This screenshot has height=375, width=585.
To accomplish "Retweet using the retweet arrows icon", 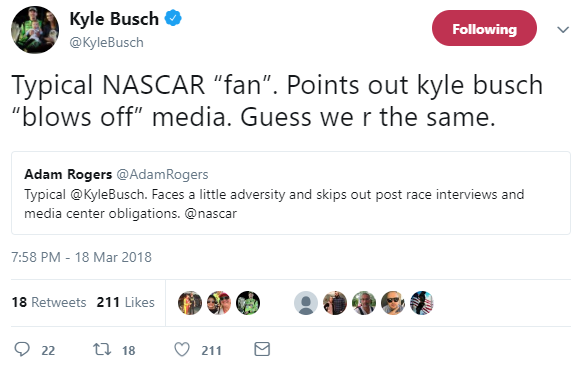I will 102,349.
